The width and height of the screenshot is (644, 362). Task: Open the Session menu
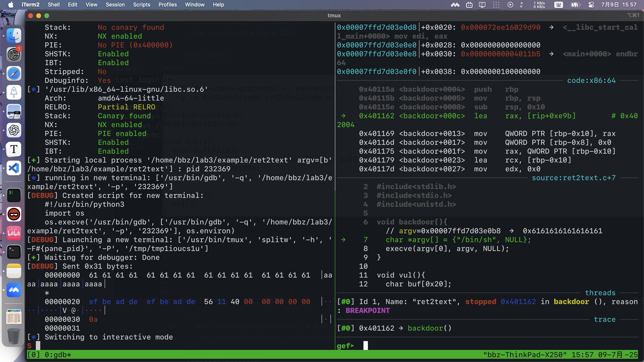pos(115,5)
